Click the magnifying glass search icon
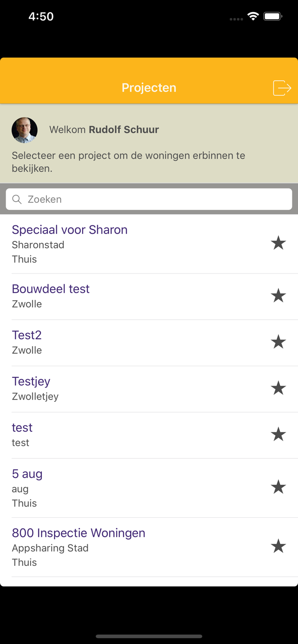The width and height of the screenshot is (298, 644). click(x=17, y=199)
